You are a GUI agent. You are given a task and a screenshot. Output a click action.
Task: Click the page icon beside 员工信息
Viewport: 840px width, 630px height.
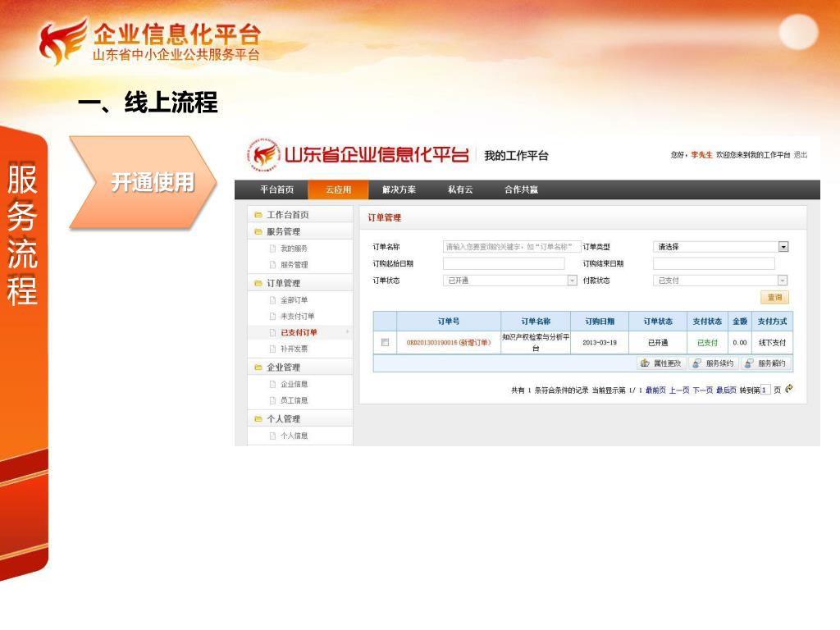[x=272, y=400]
